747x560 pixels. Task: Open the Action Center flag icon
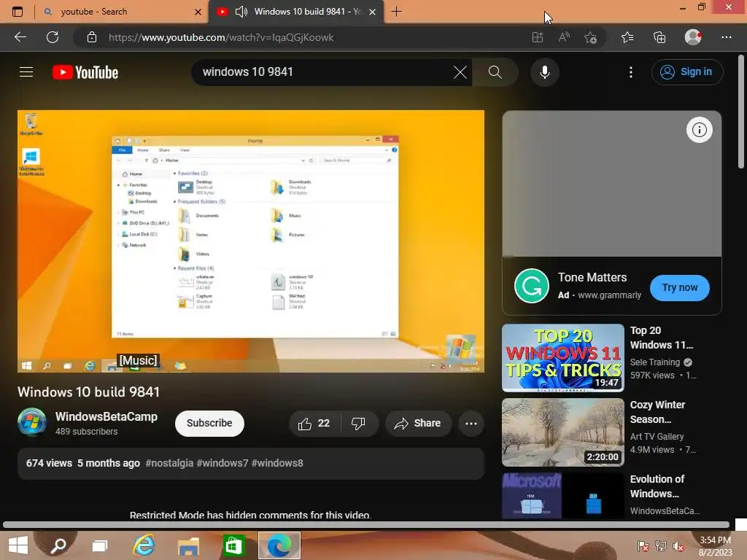click(643, 545)
